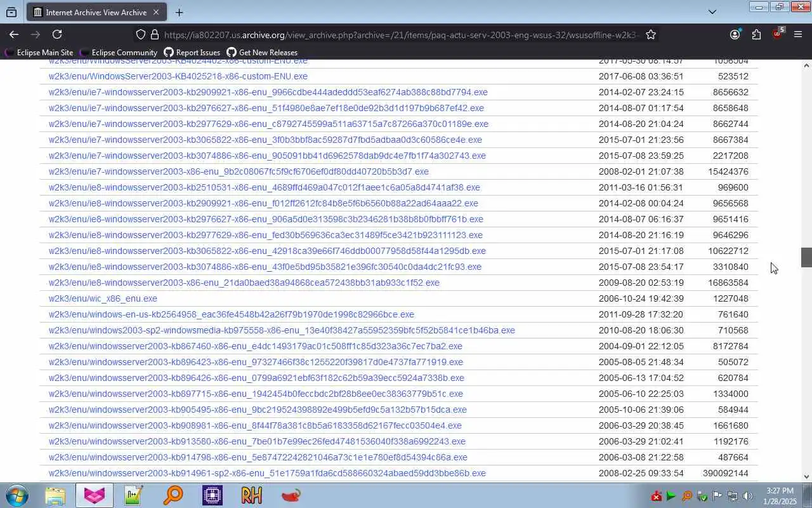
Task: Open ie7 kb3065822 x86-enu link
Action: pos(265,140)
